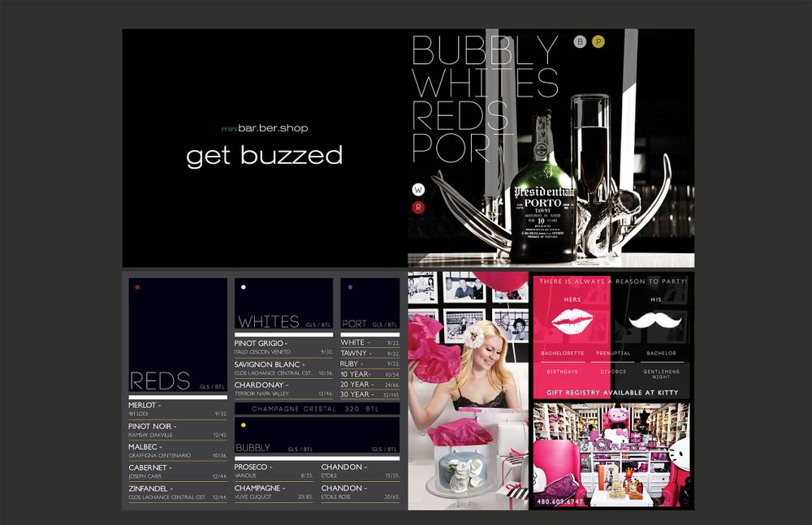The image size is (812, 525).
Task: Choose the PRENUPTIAL option
Action: [x=613, y=353]
